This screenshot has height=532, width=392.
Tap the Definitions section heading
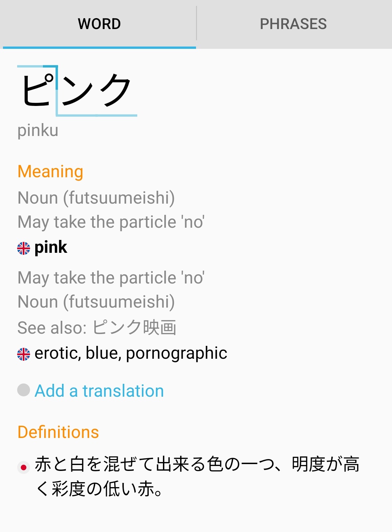pos(58,432)
